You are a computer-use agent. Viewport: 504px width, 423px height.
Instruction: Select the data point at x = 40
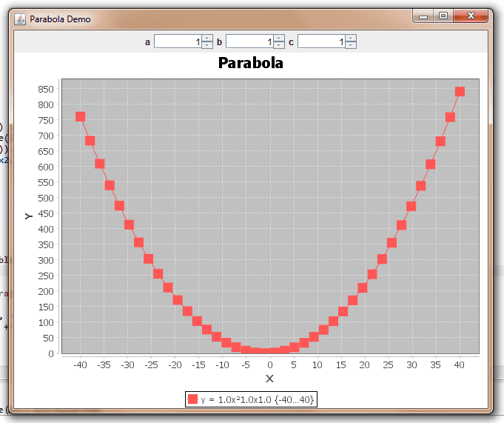pos(460,92)
